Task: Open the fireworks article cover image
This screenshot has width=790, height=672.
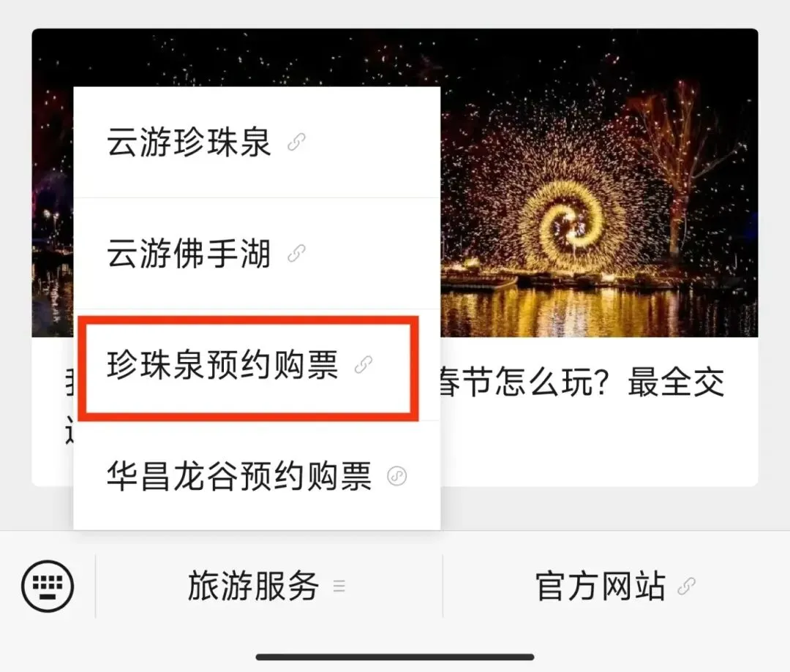Action: click(x=598, y=183)
